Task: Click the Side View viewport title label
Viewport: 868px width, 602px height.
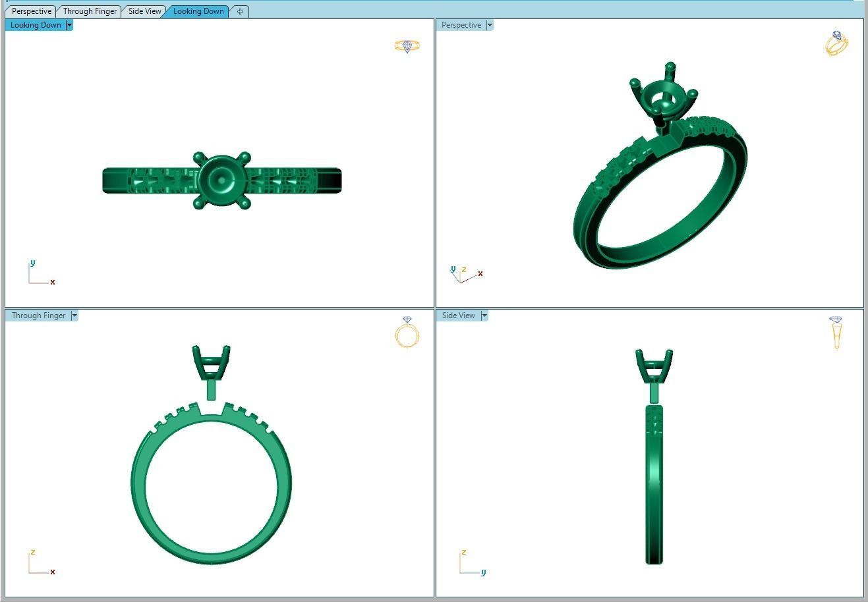Action: tap(459, 315)
